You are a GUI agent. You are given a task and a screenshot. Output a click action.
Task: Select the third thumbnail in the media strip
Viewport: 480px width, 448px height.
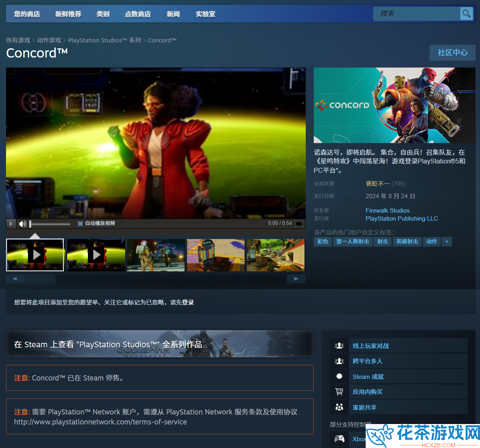(156, 255)
